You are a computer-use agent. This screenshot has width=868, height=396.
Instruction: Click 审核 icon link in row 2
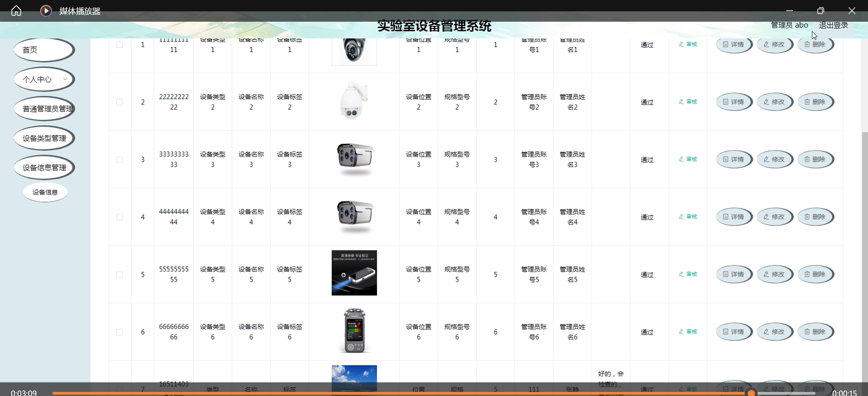[x=688, y=102]
